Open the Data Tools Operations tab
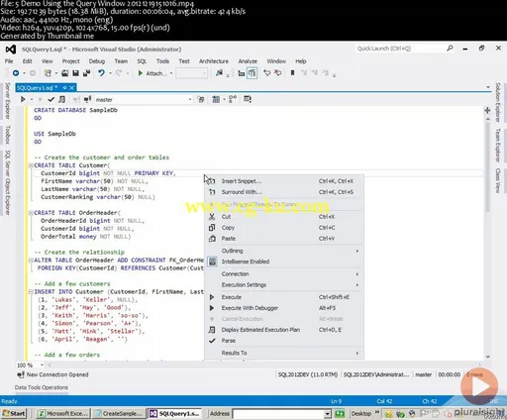The width and height of the screenshot is (507, 420). click(42, 387)
